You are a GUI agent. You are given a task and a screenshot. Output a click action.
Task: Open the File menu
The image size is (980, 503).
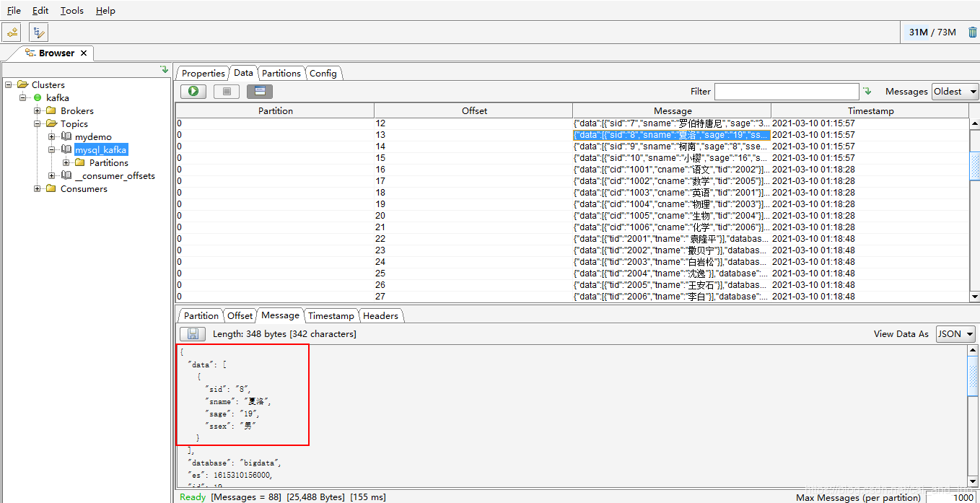coord(14,11)
